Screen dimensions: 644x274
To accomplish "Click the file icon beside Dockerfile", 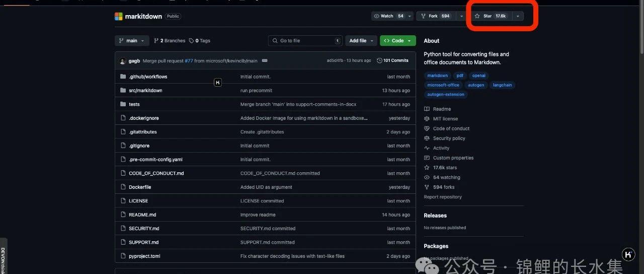I will [123, 187].
